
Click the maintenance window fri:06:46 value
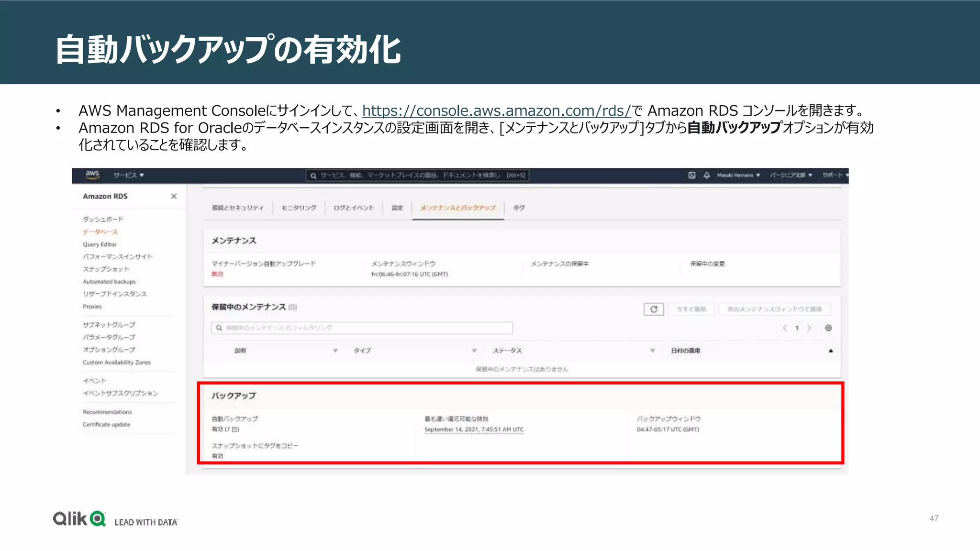pos(410,274)
